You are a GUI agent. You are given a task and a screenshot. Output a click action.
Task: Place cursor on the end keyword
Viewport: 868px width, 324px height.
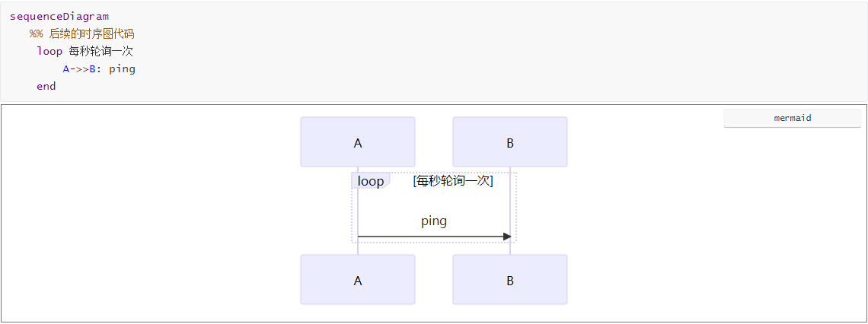point(46,86)
